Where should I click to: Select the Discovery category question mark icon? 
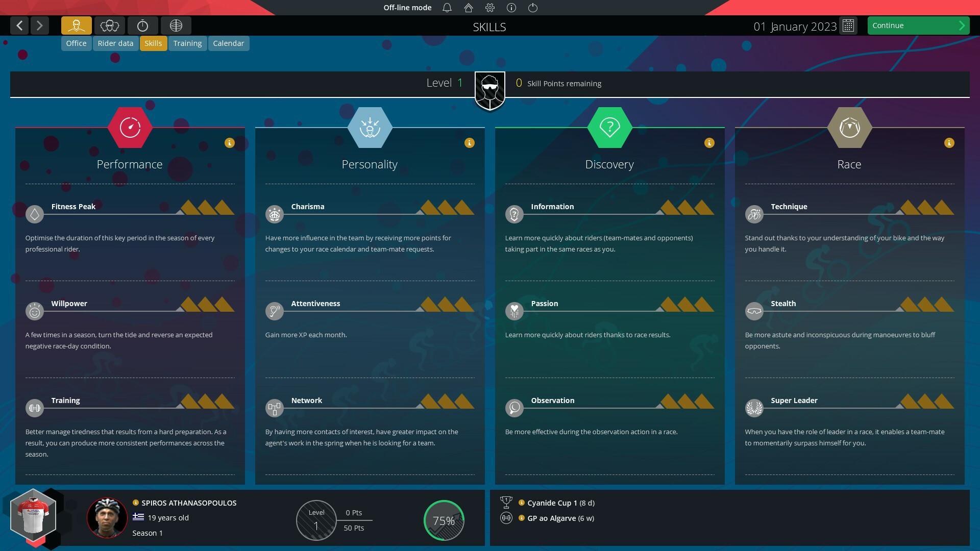tap(609, 127)
